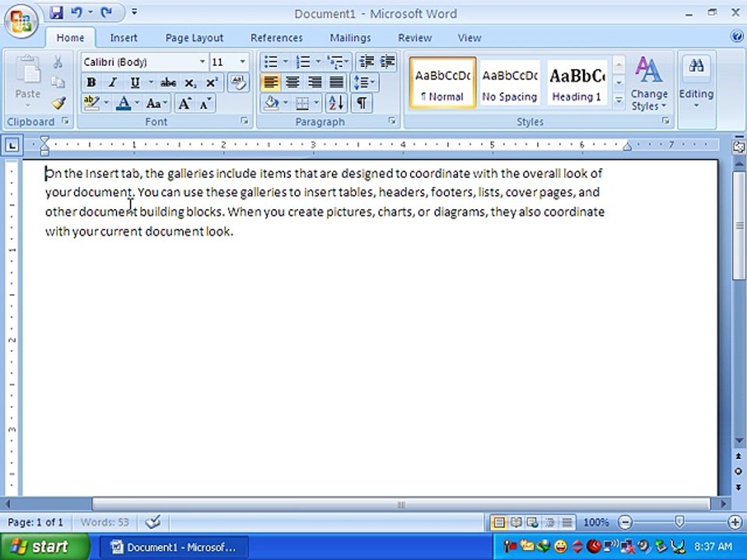Start a numbered list
Viewport: 747px width, 560px height.
point(303,62)
